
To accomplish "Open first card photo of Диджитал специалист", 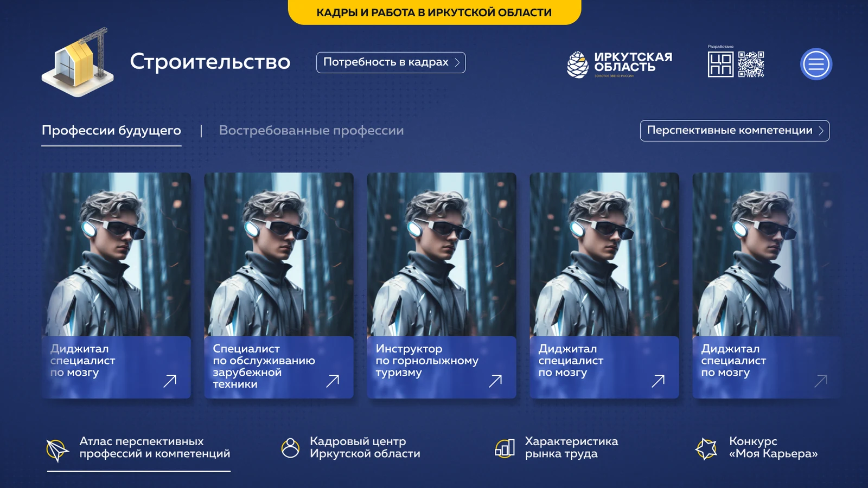I will [116, 254].
